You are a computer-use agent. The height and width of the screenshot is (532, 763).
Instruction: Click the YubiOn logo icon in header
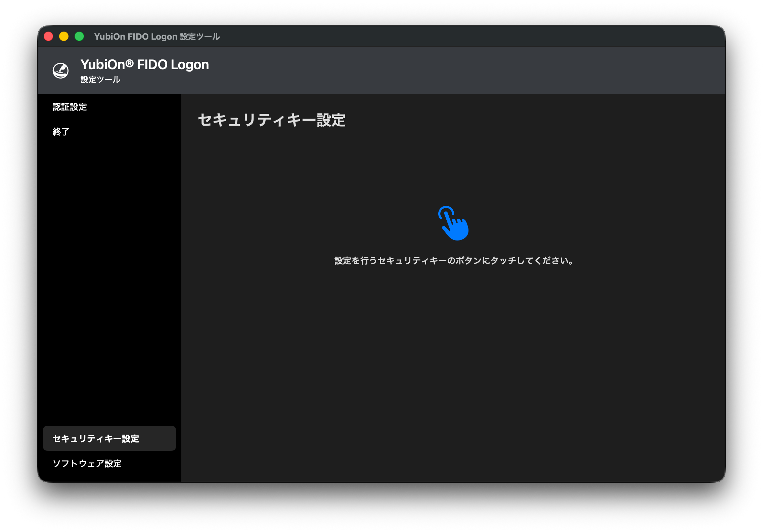coord(61,71)
